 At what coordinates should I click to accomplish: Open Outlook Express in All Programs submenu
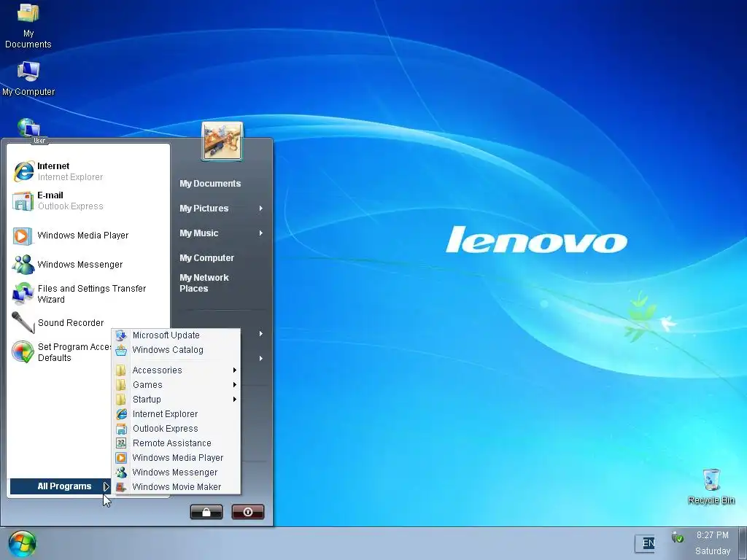(177, 429)
